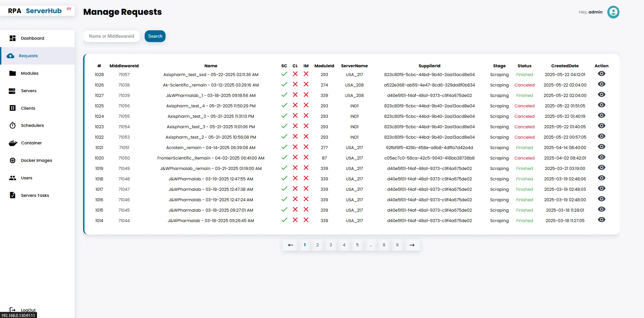The image size is (644, 318).
Task: Click the Users people icon
Action: [12, 178]
